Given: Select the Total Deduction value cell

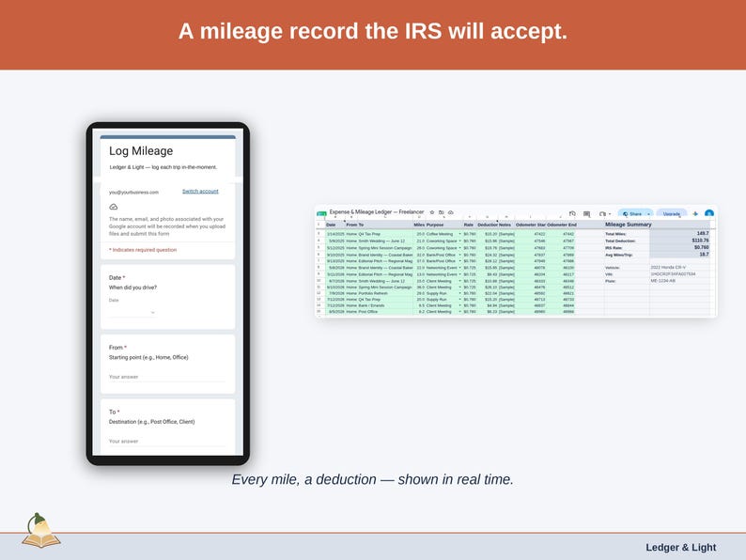Looking at the screenshot, I should pyautogui.click(x=680, y=241).
